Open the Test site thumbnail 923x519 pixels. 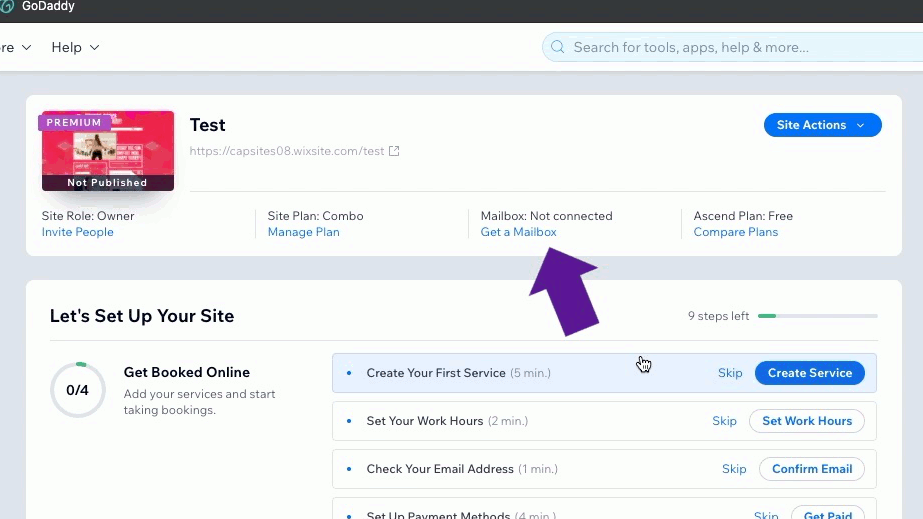point(108,151)
